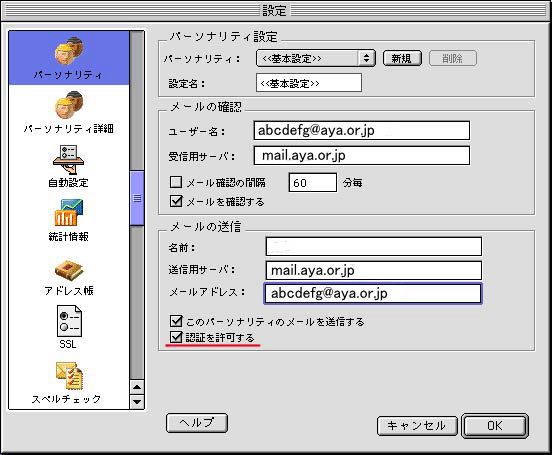This screenshot has width=552, height=455.
Task: Toggle このパーソナリティのメールを送信する checkbox
Action: (176, 321)
